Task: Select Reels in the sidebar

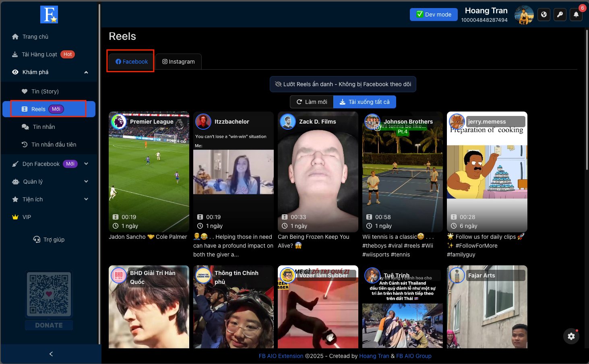Action: 49,109
